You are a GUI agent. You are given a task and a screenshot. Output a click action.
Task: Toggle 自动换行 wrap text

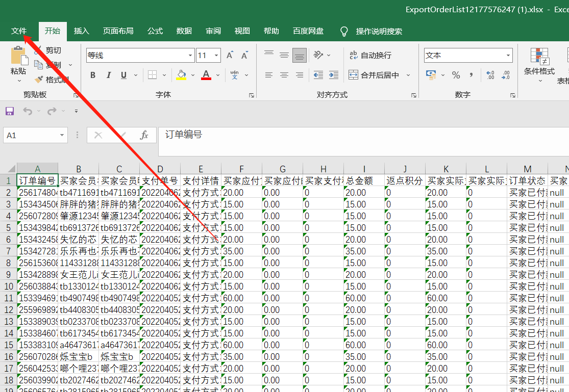click(x=370, y=56)
